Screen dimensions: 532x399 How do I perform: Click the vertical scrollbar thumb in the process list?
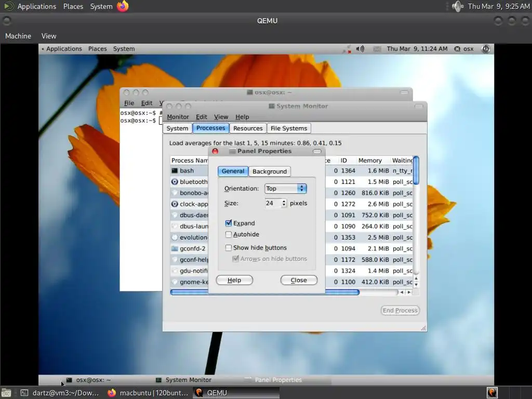tap(416, 170)
